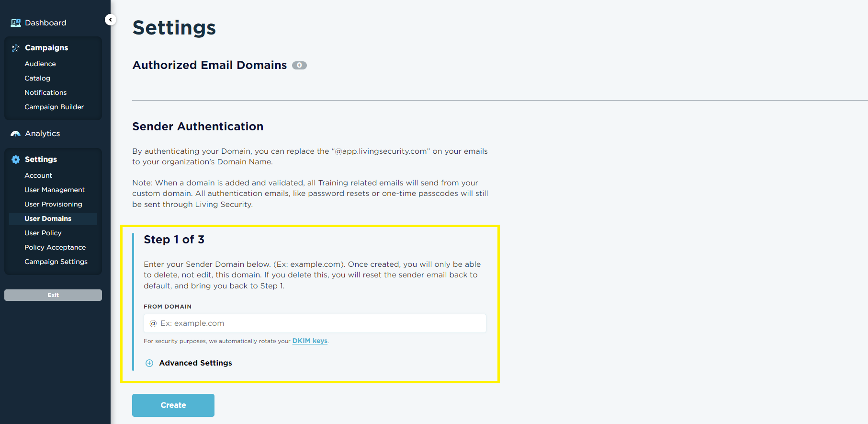Select the Settings section header
This screenshot has width=868, height=424.
tap(41, 160)
